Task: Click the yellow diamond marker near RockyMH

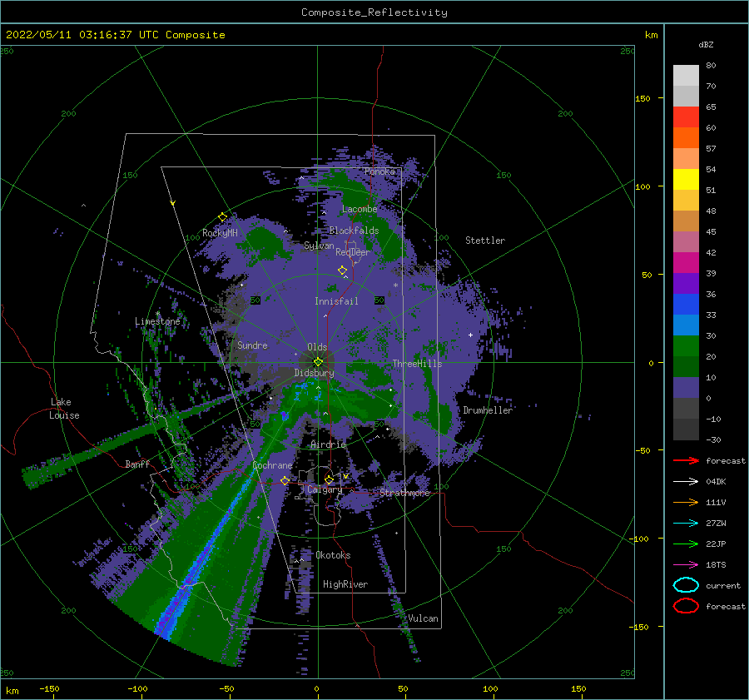Action: [222, 217]
